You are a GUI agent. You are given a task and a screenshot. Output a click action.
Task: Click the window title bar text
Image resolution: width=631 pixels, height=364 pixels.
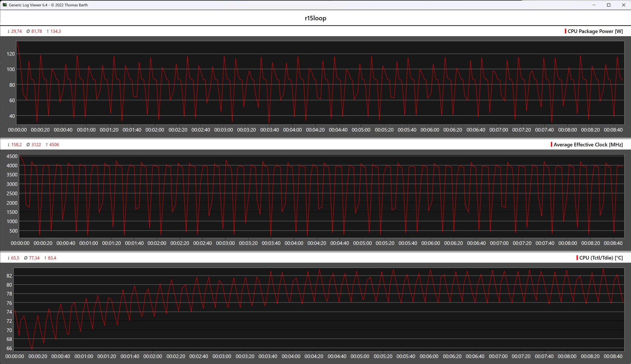tap(48, 5)
